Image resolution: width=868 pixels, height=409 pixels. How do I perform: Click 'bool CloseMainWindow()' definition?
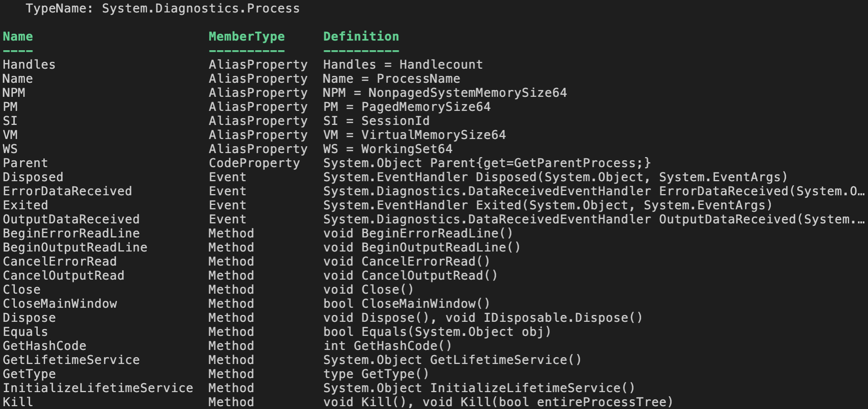[x=407, y=304]
